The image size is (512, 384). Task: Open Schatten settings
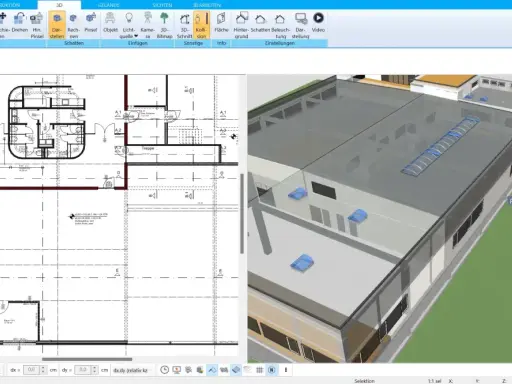point(260,23)
